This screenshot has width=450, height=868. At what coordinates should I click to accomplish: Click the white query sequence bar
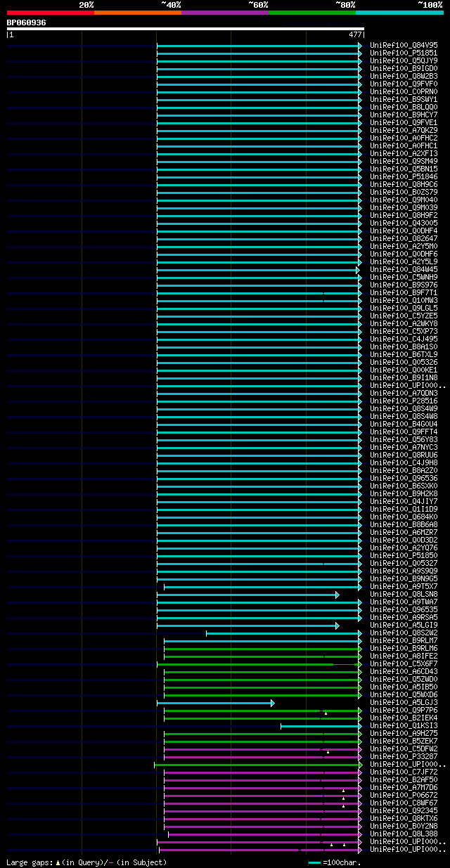185,29
